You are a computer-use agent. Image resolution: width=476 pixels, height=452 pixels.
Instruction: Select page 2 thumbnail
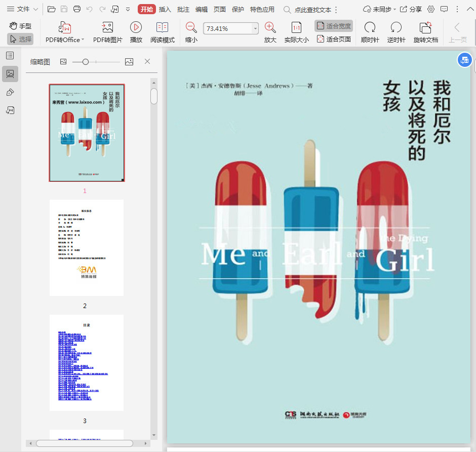tap(87, 248)
